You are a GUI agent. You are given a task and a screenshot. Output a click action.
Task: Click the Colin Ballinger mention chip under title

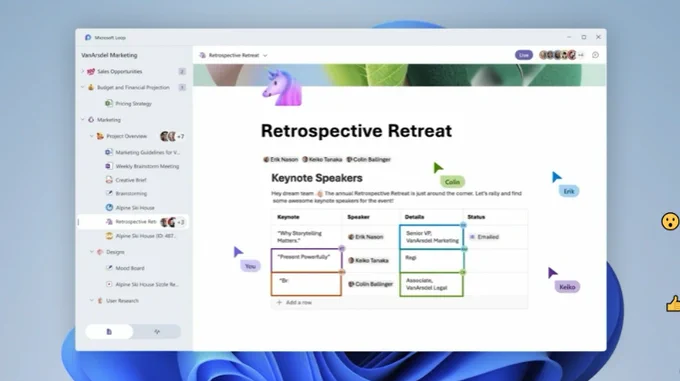point(369,160)
